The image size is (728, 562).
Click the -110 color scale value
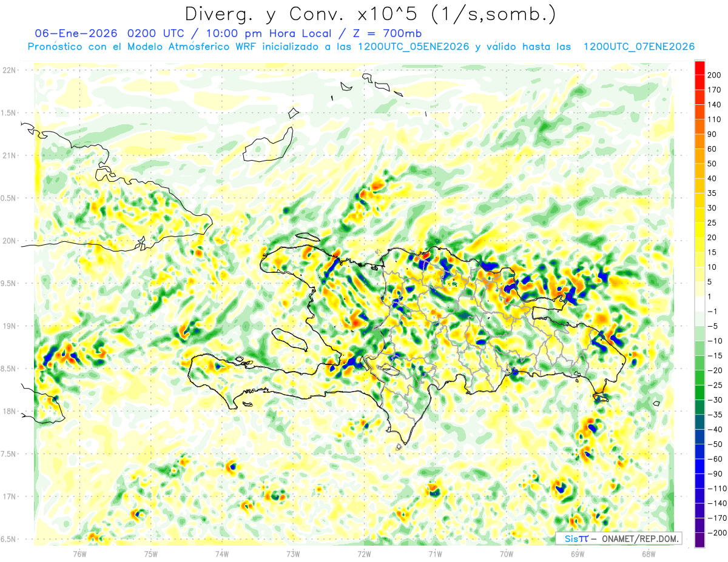tap(718, 489)
